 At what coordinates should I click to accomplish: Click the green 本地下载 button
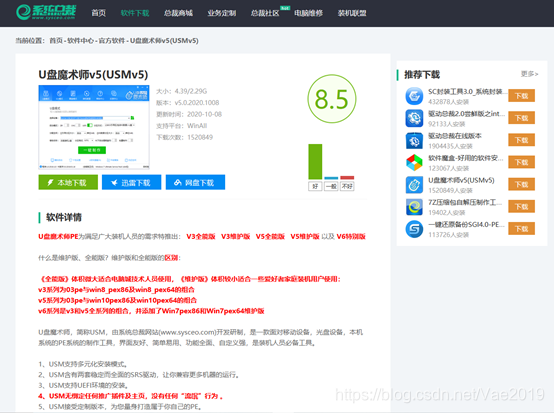coord(68,182)
